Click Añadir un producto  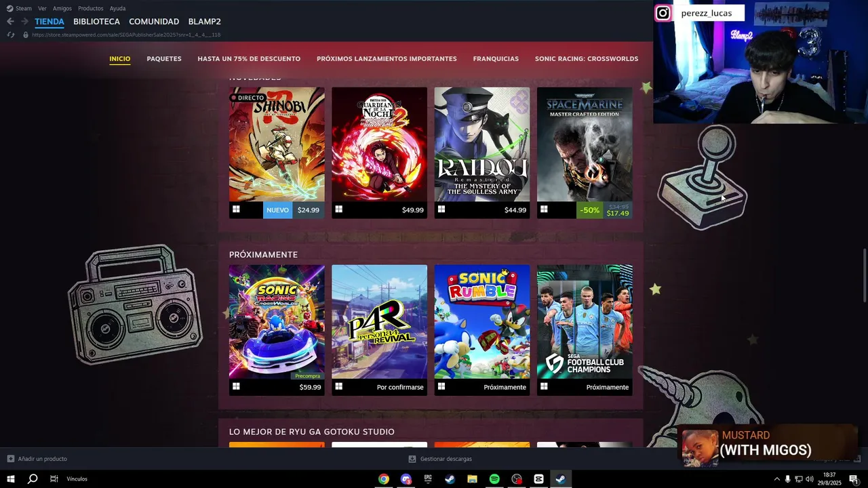(43, 459)
